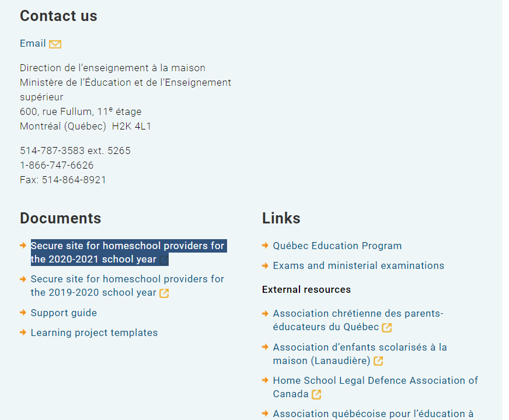The image size is (509, 420).
Task: Open Association chrétienne des parents-éducateurs link
Action: click(x=358, y=320)
